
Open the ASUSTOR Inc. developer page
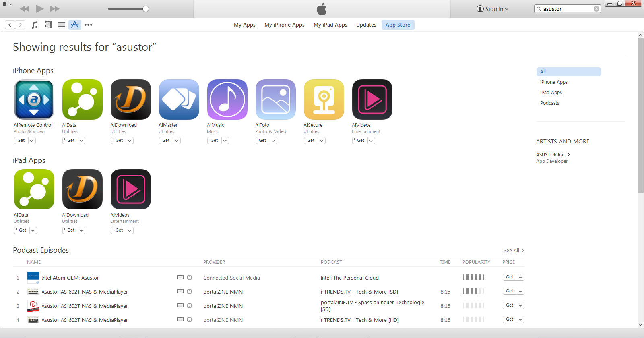(x=553, y=155)
